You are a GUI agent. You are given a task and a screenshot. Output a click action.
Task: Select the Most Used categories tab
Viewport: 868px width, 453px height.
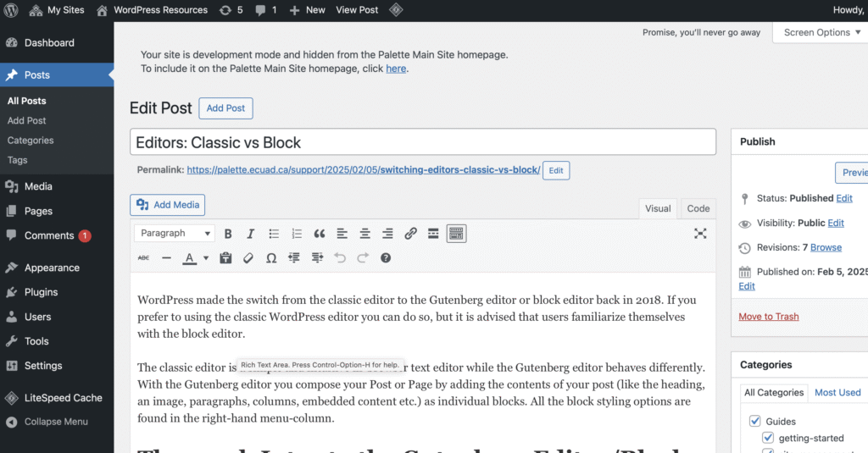tap(837, 392)
